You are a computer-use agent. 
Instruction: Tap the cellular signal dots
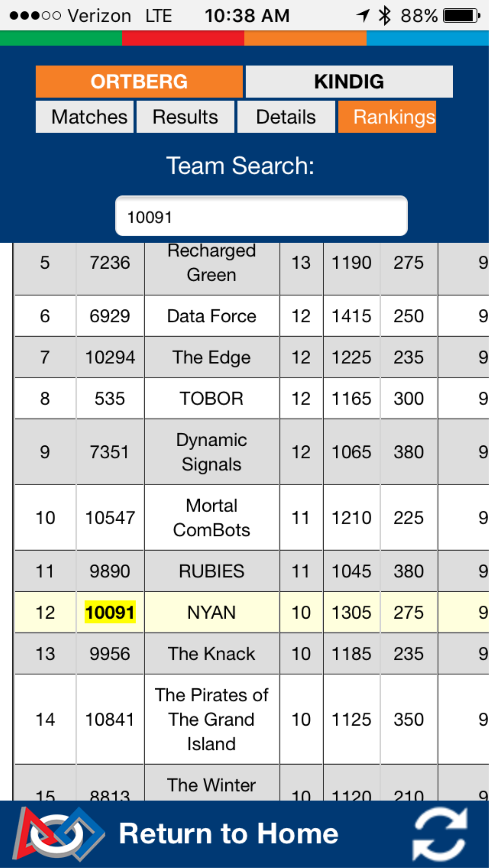[36, 16]
